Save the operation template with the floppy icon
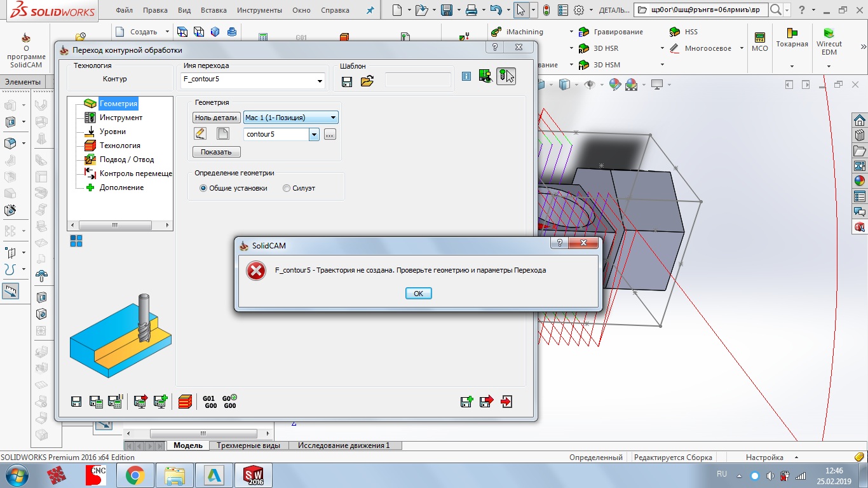Viewport: 868px width, 488px height. tap(347, 81)
